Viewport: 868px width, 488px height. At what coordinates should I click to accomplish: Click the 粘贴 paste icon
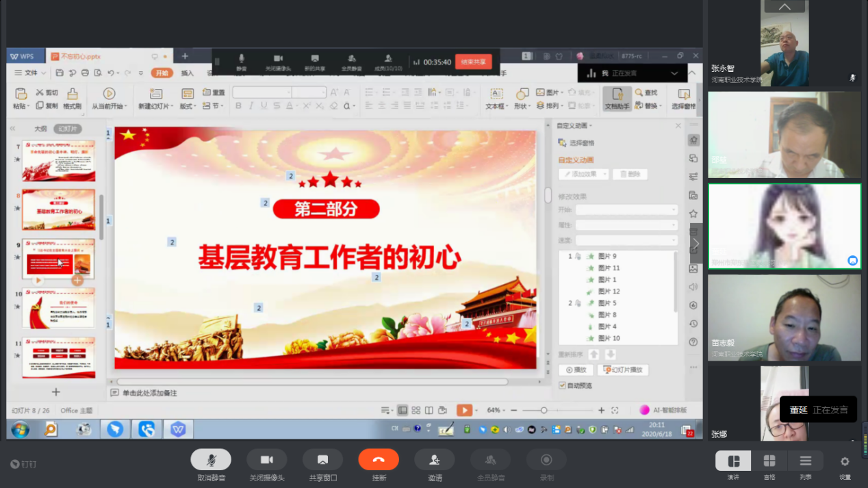(x=21, y=93)
